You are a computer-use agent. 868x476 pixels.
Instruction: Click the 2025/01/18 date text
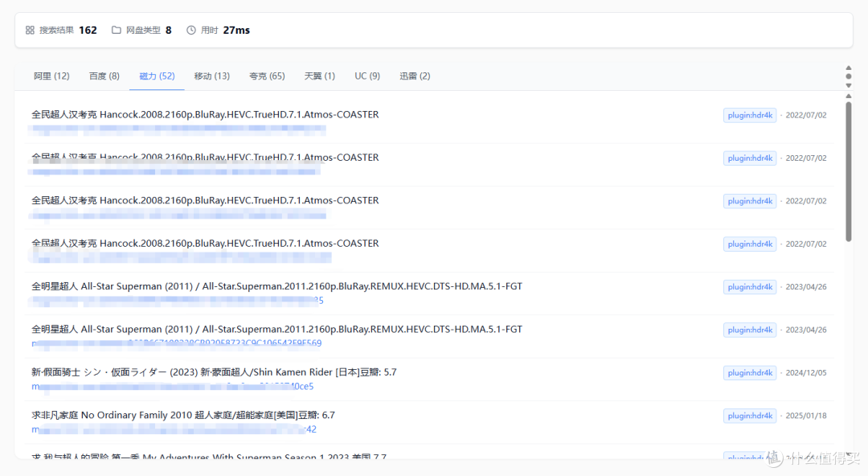click(806, 416)
